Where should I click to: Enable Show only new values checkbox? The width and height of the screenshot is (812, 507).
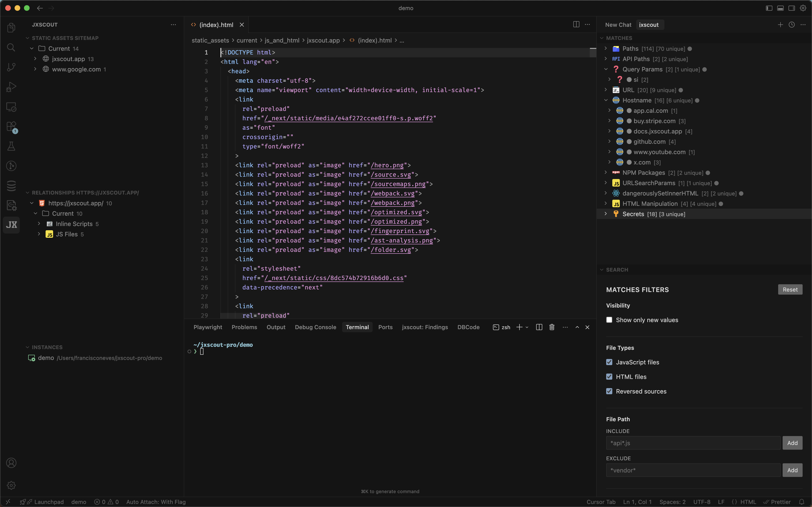click(x=609, y=320)
